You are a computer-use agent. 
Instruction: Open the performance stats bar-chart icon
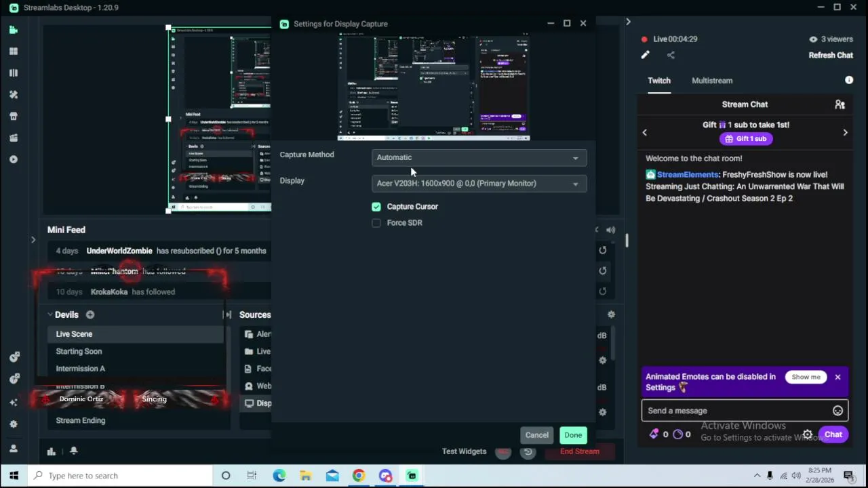click(x=51, y=451)
